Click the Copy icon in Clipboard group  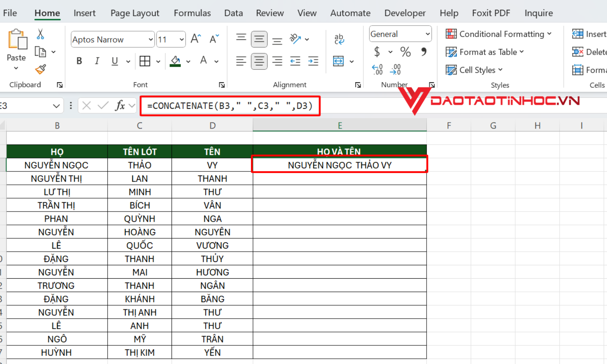click(40, 51)
